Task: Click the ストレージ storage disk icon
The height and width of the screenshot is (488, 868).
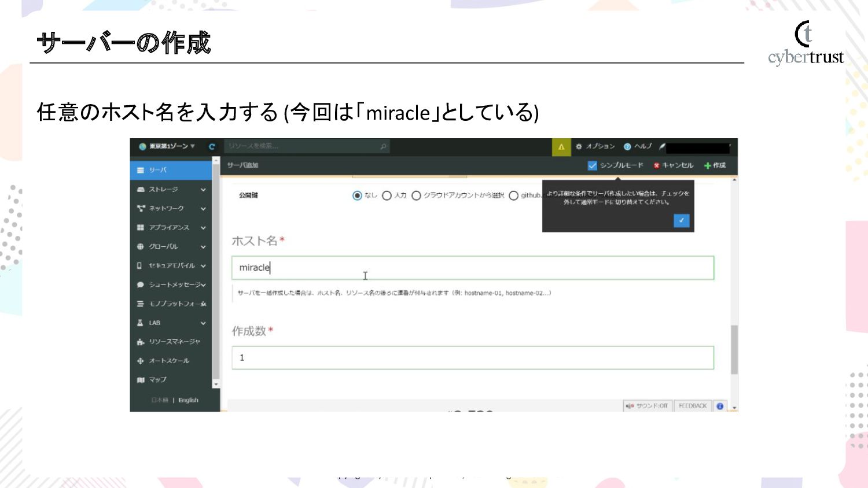Action: 140,189
